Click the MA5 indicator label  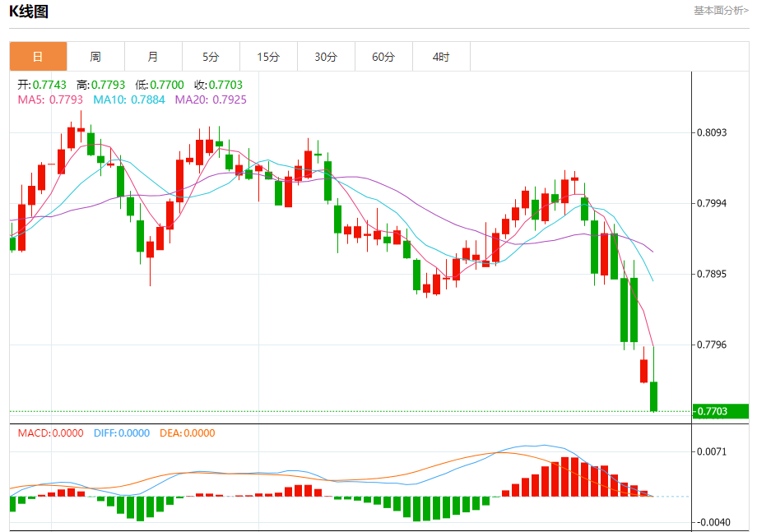(x=50, y=99)
